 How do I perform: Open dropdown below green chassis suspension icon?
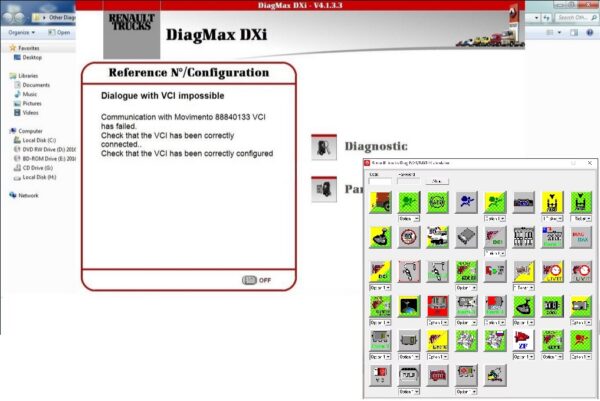point(581,218)
